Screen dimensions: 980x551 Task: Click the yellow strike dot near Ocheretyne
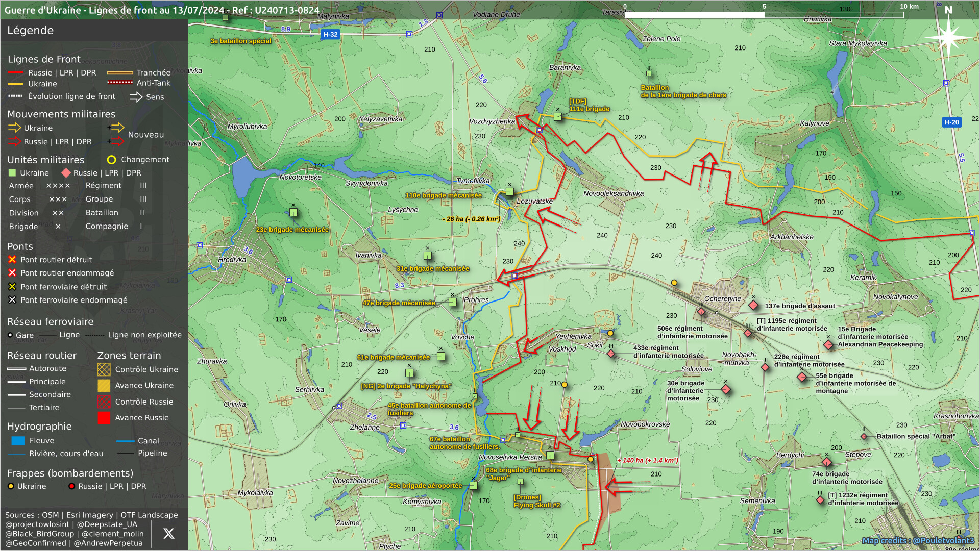pyautogui.click(x=674, y=283)
